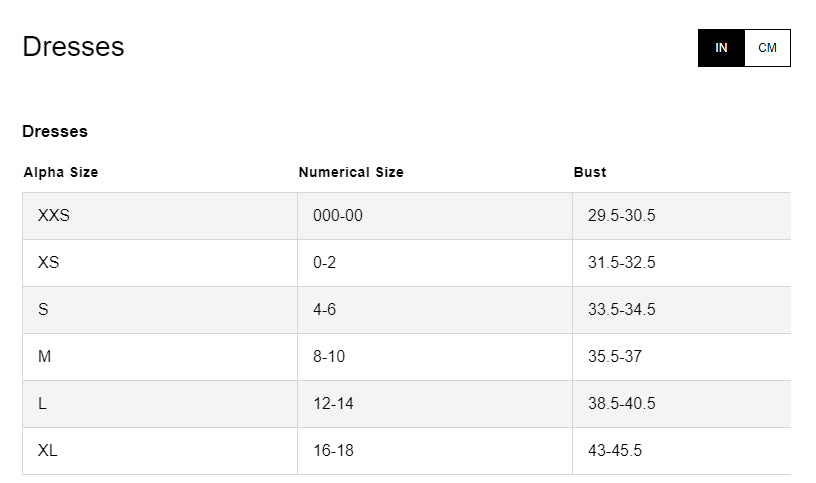This screenshot has height=483, width=816.
Task: Click the large Dresses page heading
Action: click(73, 47)
